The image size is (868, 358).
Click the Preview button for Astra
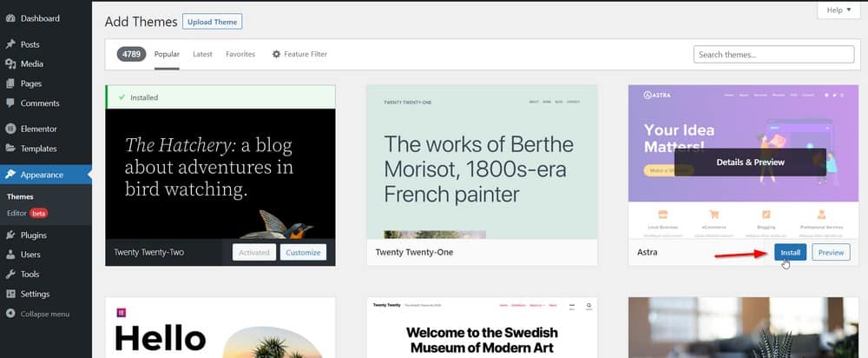831,252
